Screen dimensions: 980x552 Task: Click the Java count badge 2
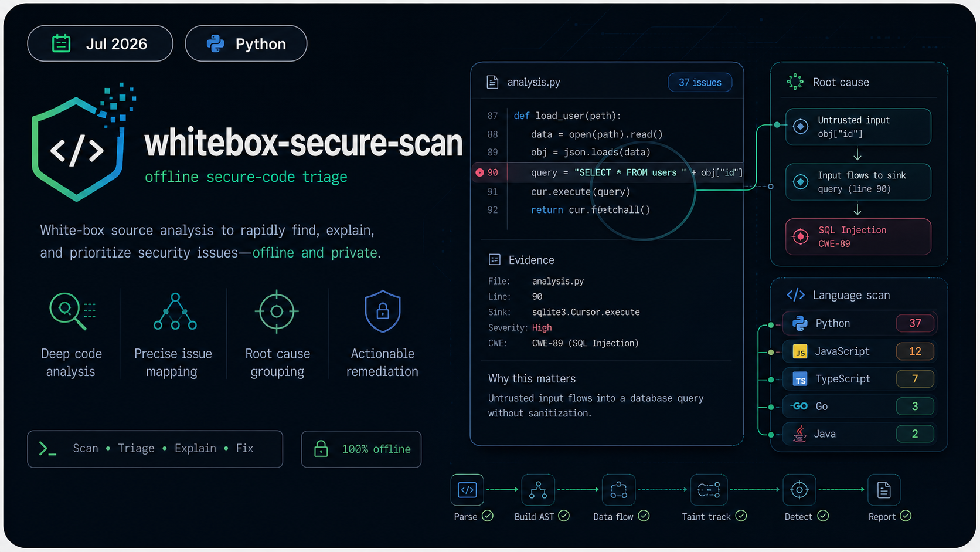915,434
